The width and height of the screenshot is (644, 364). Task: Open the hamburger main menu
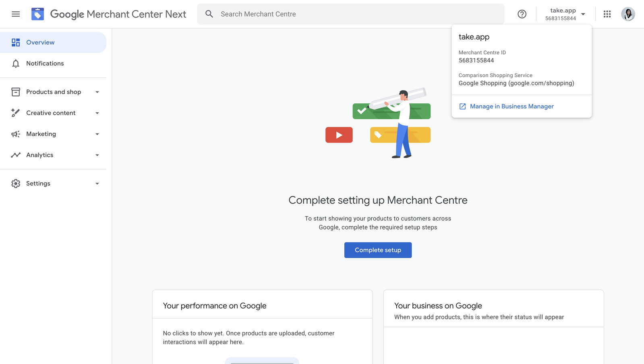coord(16,14)
